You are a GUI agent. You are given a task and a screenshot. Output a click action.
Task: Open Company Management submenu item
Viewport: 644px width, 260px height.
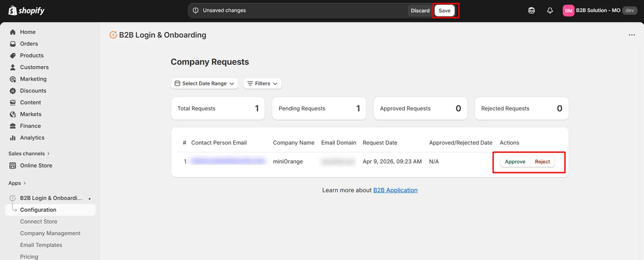[x=50, y=233]
